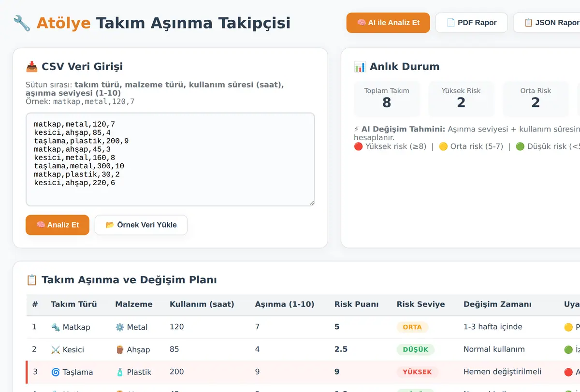Click the Taşlama spiral icon in row 3
The image size is (580, 392).
point(55,372)
